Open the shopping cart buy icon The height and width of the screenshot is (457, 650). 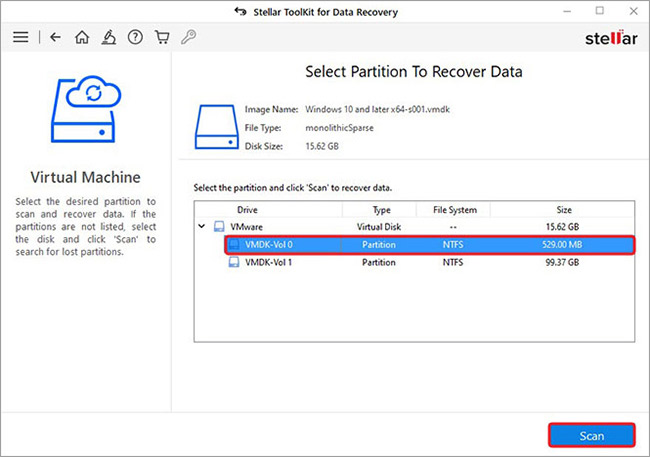pos(162,37)
